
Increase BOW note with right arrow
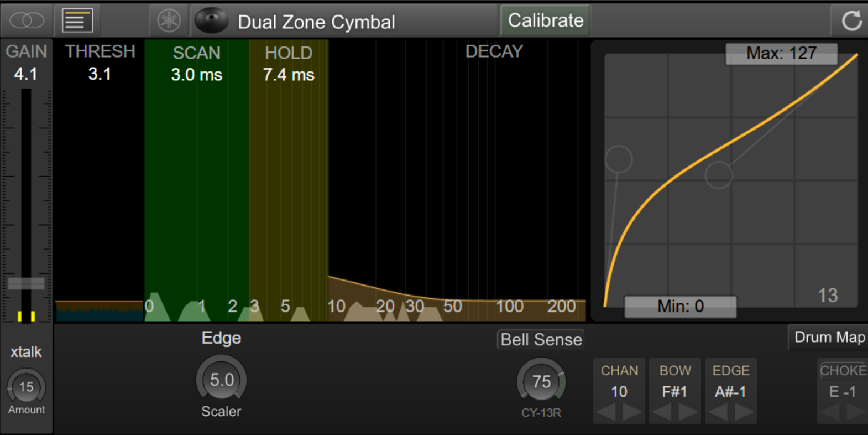click(x=688, y=412)
